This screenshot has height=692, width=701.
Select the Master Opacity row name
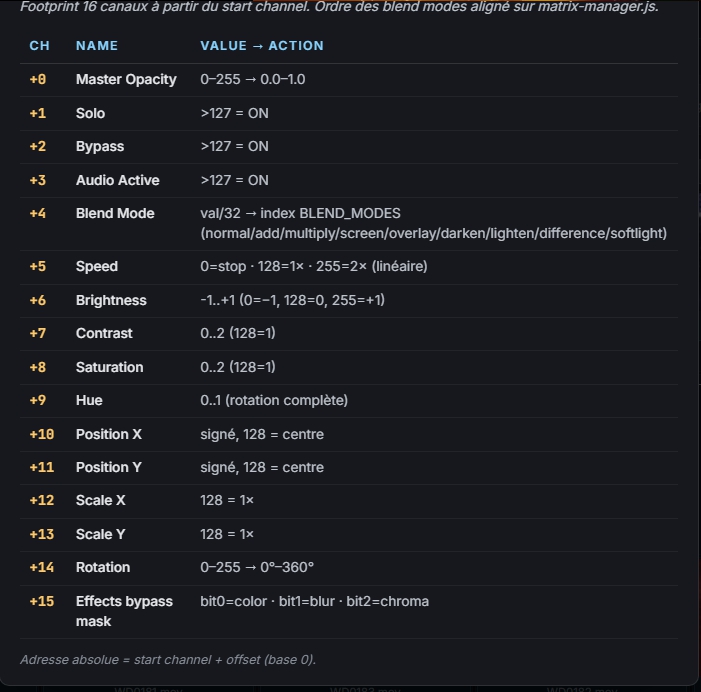(126, 80)
